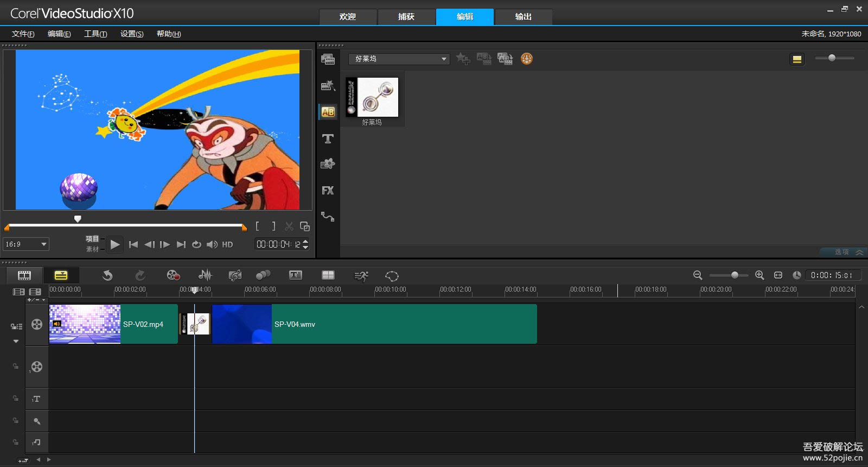Open the Path library panel
Screen dimensions: 868x467
[x=328, y=217]
